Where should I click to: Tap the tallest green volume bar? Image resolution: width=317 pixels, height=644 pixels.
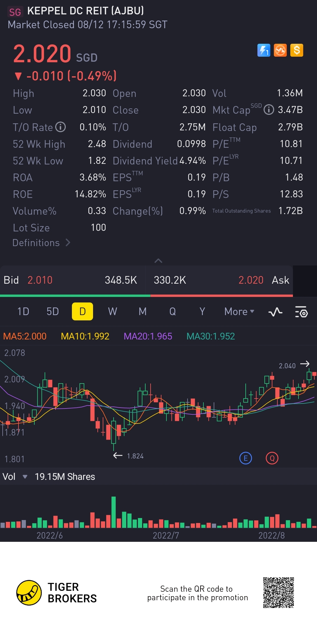tap(114, 512)
